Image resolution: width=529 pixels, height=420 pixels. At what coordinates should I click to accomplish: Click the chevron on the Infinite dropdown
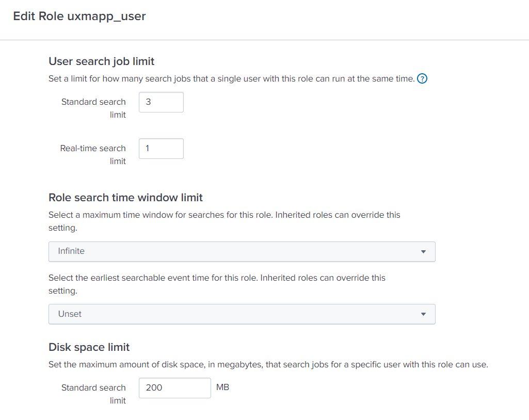coord(423,251)
